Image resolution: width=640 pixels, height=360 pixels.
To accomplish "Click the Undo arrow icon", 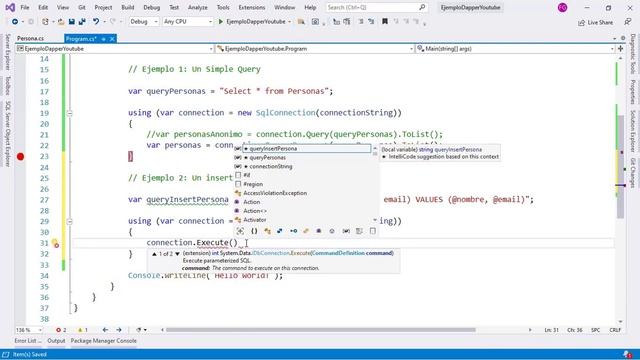I will click(x=96, y=22).
